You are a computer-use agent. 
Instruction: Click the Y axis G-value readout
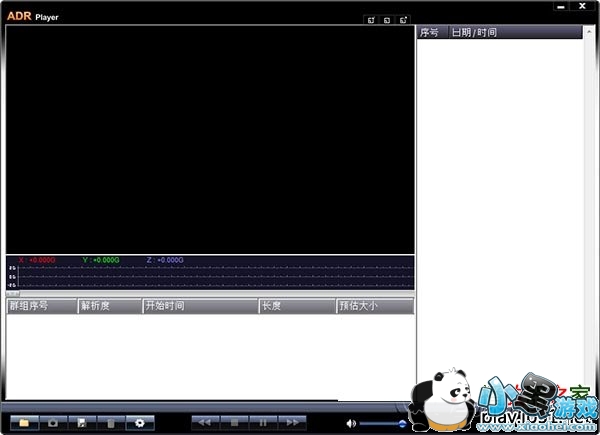pyautogui.click(x=101, y=260)
